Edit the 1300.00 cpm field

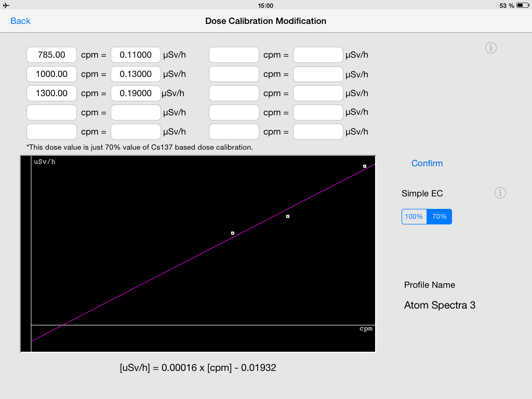[51, 93]
